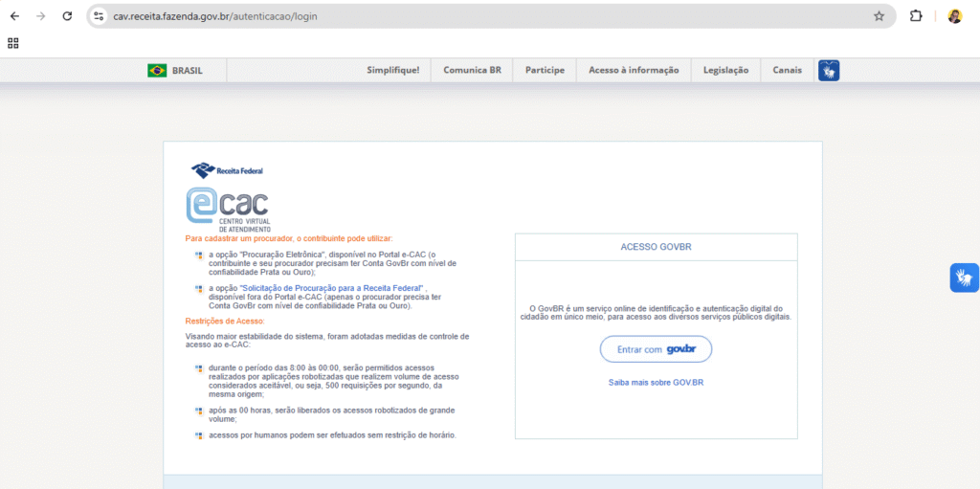Focus the URL address bar

(479, 16)
